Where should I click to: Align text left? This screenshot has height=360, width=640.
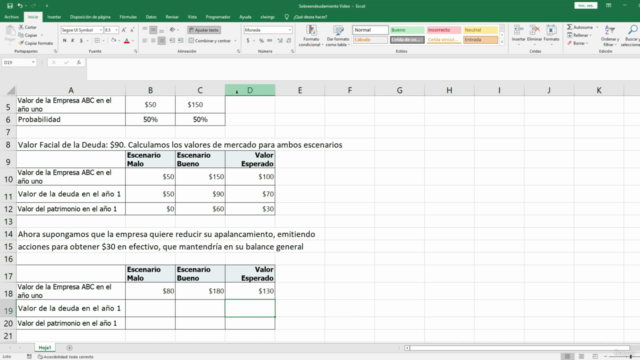tap(145, 40)
